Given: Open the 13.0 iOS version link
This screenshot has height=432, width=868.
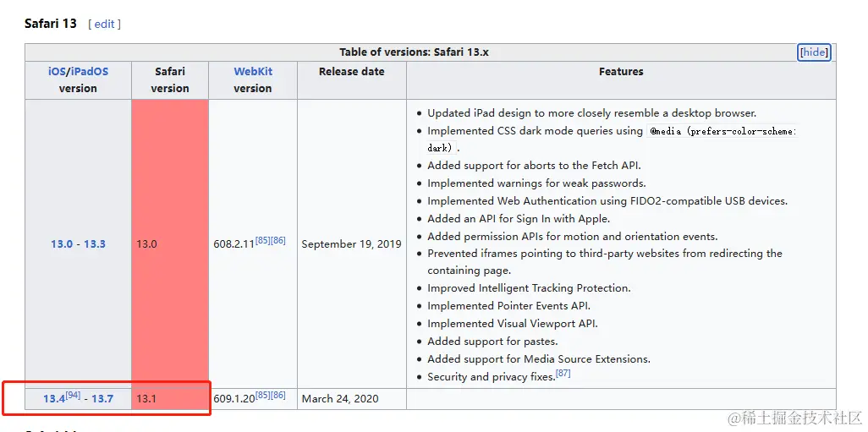Looking at the screenshot, I should [62, 244].
